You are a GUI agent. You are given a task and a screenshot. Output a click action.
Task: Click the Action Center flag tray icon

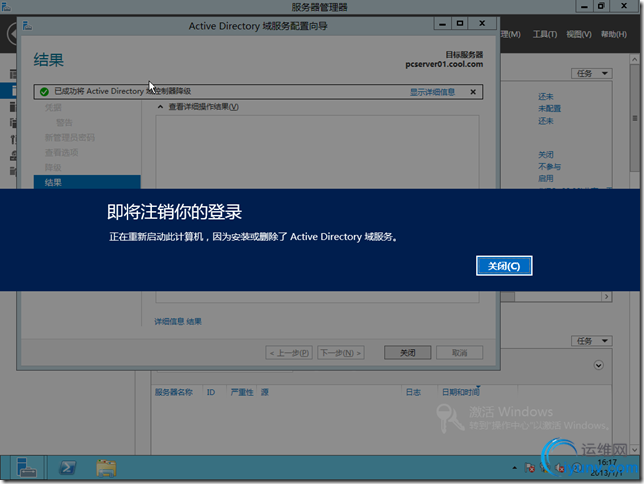(529, 468)
